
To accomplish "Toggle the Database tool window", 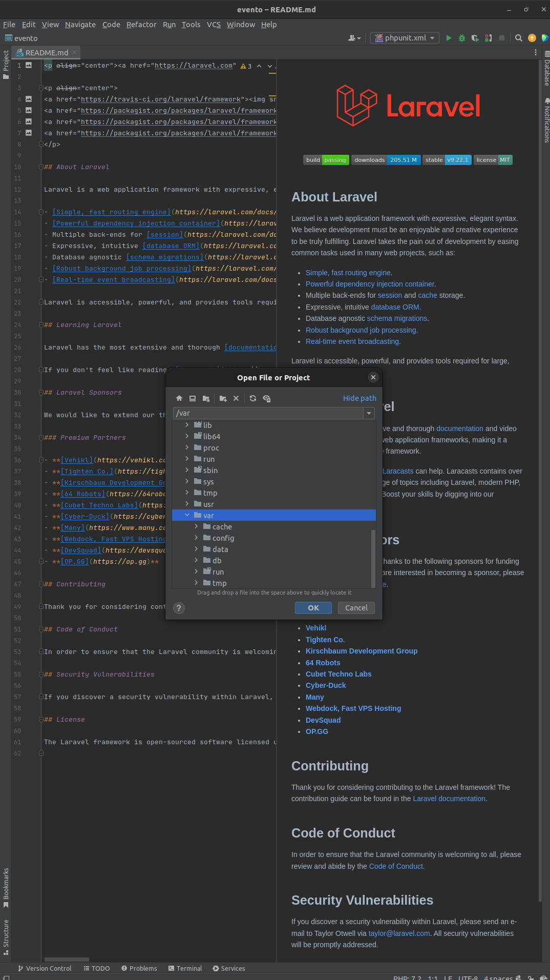I will tap(546, 68).
